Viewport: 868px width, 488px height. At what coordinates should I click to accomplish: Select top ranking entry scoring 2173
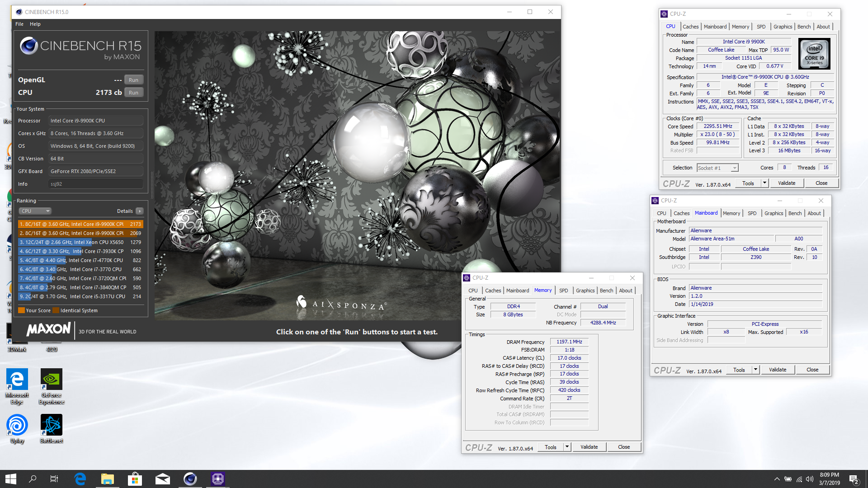click(x=80, y=224)
